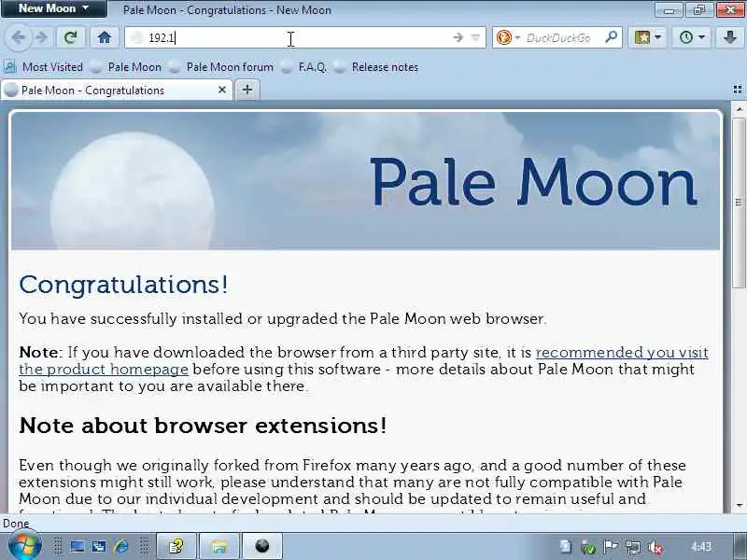747x560 pixels.
Task: Click the Switch Windows quick launch icon
Action: (x=99, y=546)
